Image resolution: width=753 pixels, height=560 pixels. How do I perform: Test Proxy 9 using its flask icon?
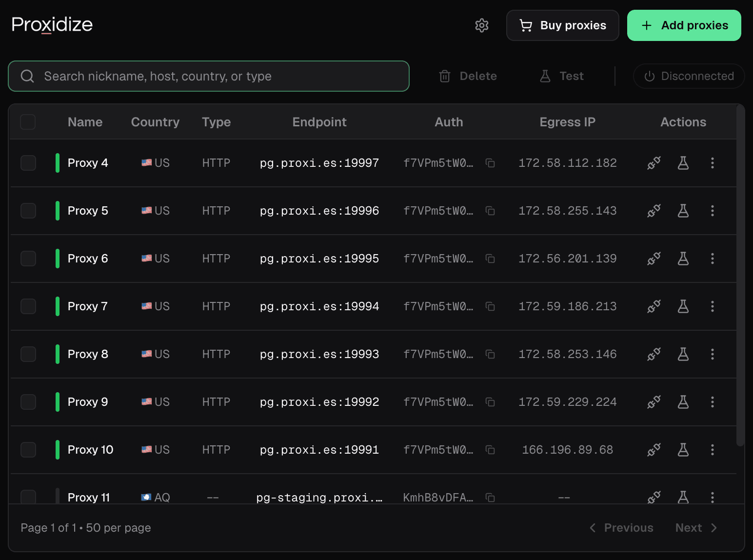click(x=683, y=402)
